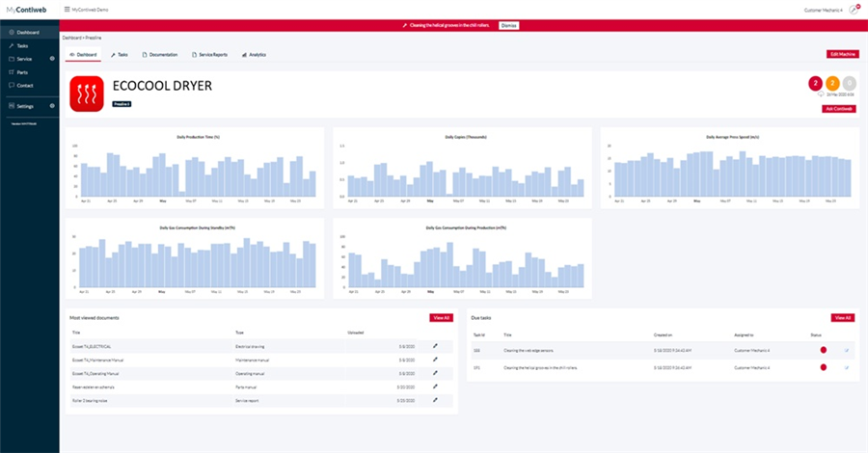Click the Gas Consumption During Production chart
The image size is (868, 453).
coord(462,258)
